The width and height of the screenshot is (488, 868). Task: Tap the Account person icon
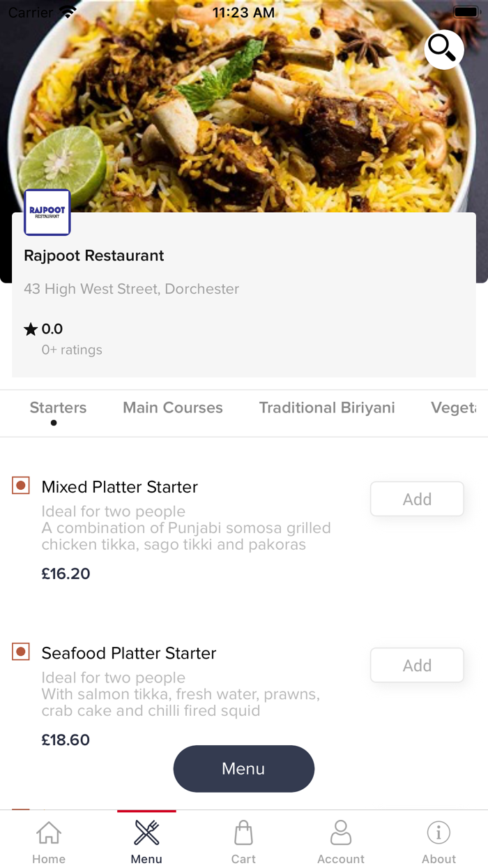coord(341,833)
